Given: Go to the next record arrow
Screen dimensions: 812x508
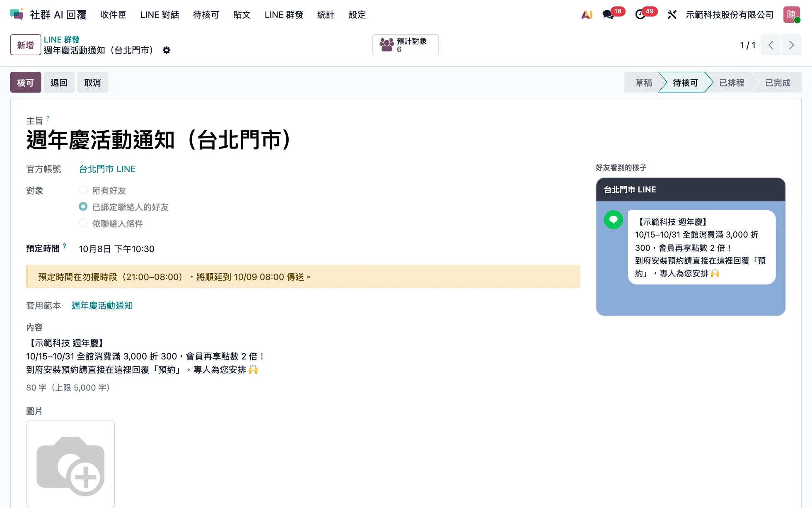Looking at the screenshot, I should pyautogui.click(x=791, y=45).
